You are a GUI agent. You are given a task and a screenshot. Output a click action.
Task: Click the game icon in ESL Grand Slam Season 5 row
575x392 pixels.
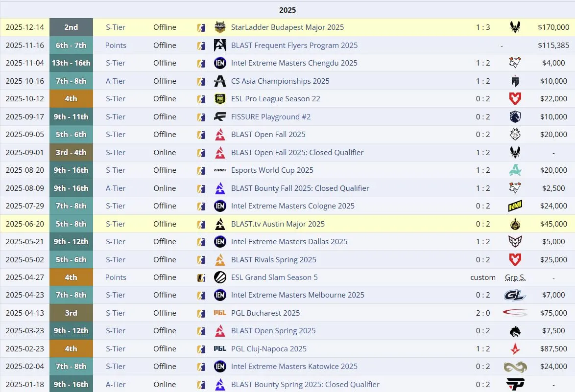coord(201,277)
